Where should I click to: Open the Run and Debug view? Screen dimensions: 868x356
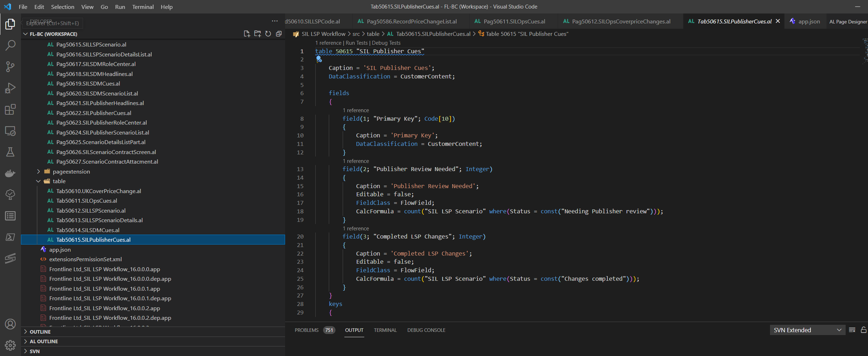pyautogui.click(x=10, y=88)
